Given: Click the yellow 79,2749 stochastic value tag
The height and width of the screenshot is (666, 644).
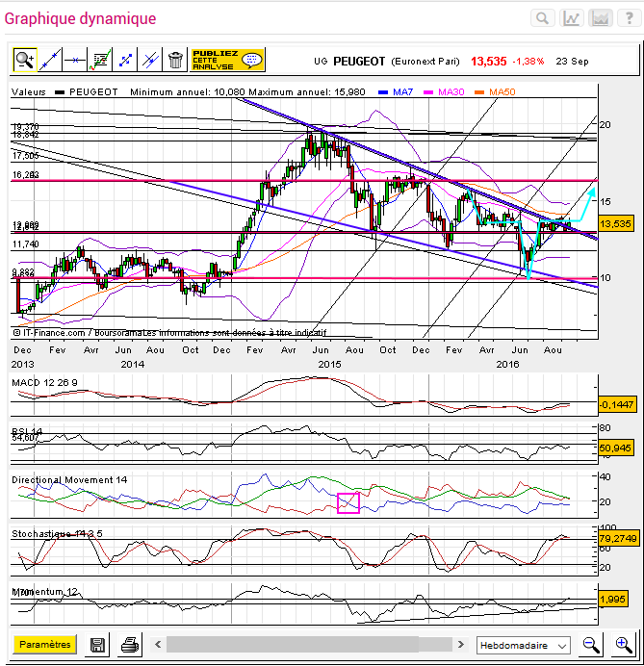Looking at the screenshot, I should click(618, 539).
